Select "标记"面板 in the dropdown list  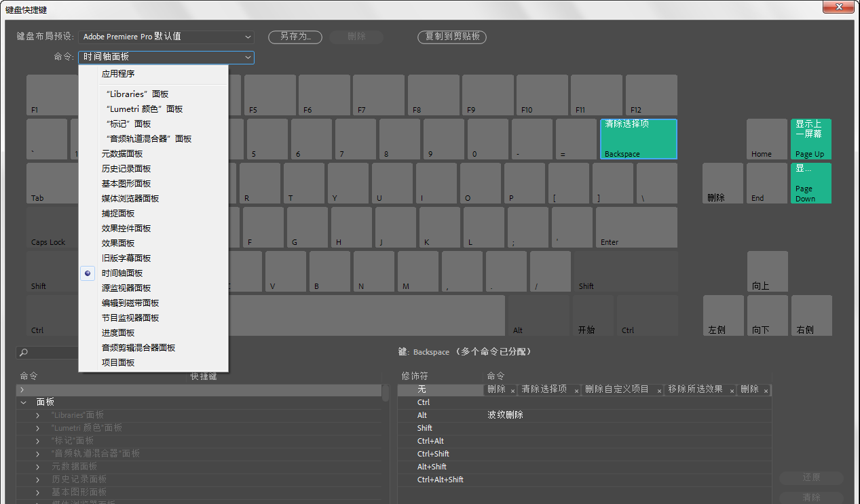coord(153,123)
